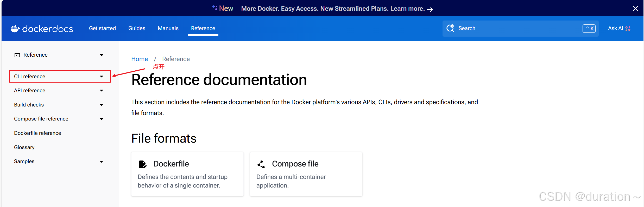
Task: Open the Ask AI button
Action: coord(619,28)
